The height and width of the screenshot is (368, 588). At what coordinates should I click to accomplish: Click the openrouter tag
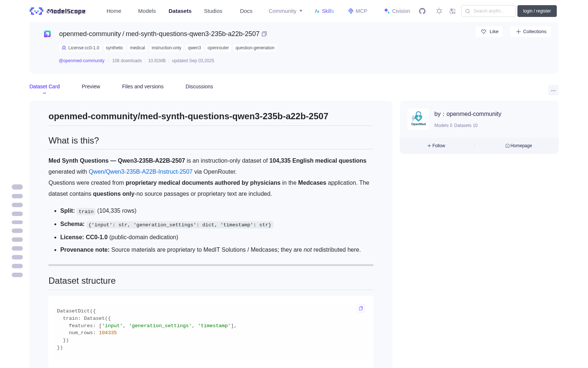pyautogui.click(x=218, y=48)
